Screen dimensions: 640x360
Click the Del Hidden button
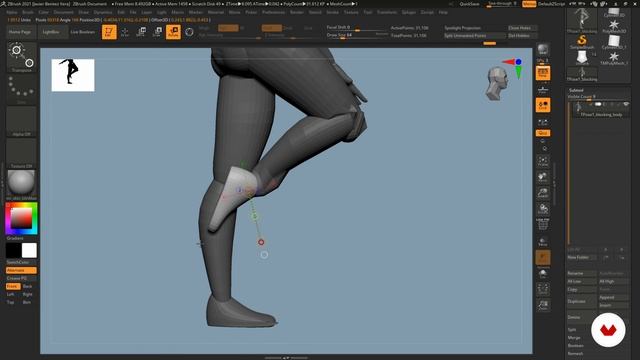click(x=522, y=36)
